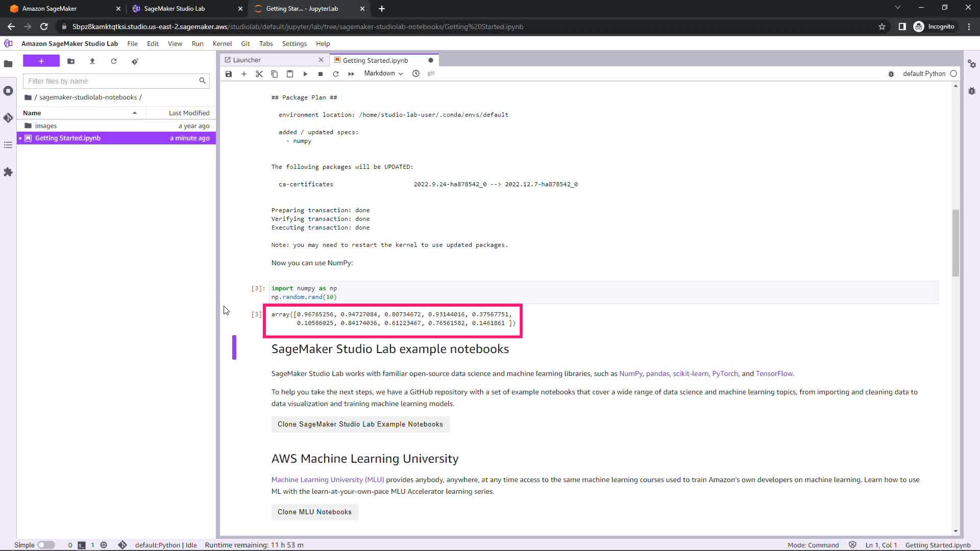
Task: Switch to the Launcher tab
Action: coord(247,60)
